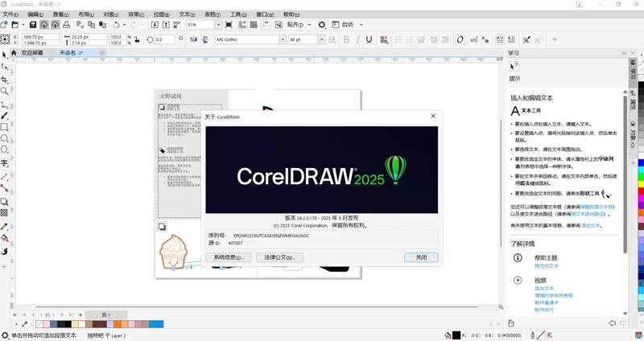This screenshot has height=341, width=644.
Task: Toggle horizontal text direction button
Action: click(x=500, y=39)
